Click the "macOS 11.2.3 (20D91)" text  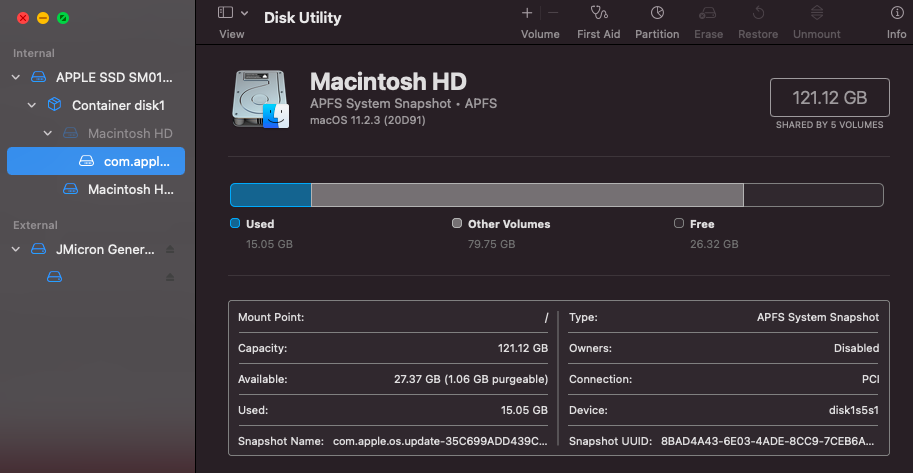pyautogui.click(x=368, y=121)
